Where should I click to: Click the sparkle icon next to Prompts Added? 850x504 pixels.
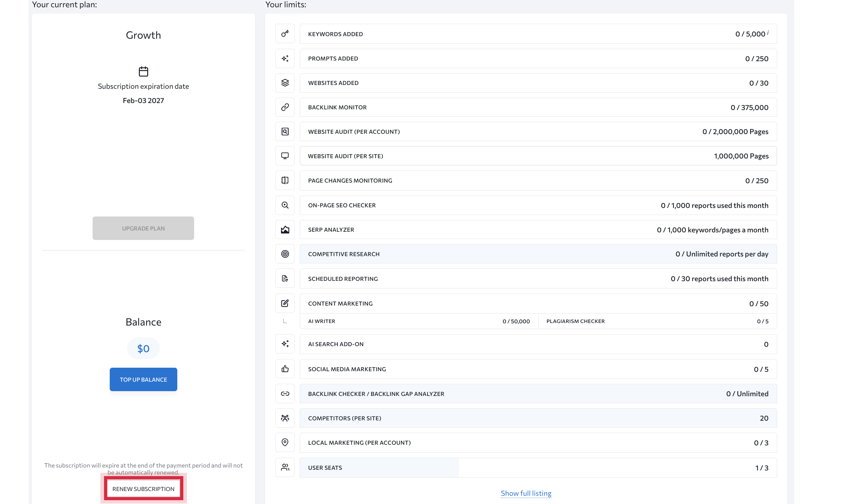[285, 58]
